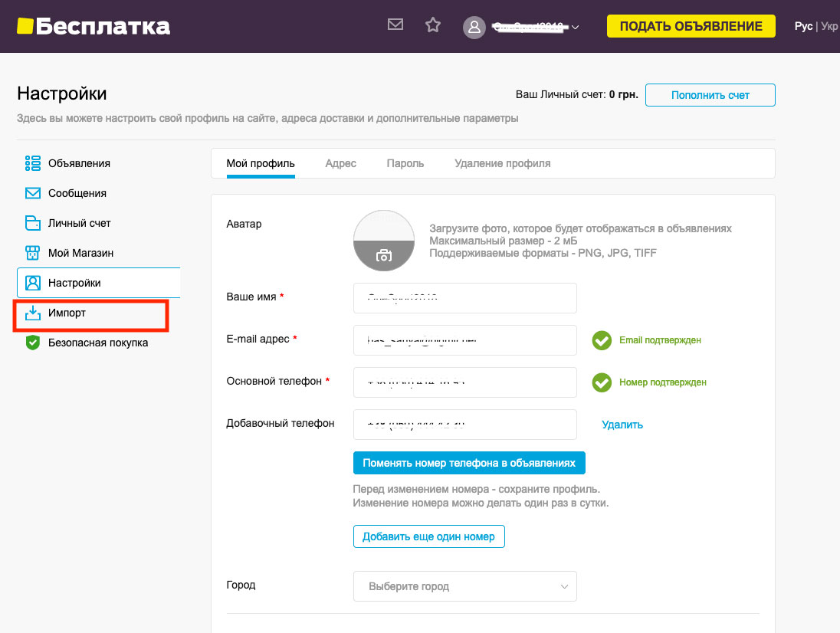Expand the user account dropdown arrow
This screenshot has width=840, height=633.
pos(576,28)
